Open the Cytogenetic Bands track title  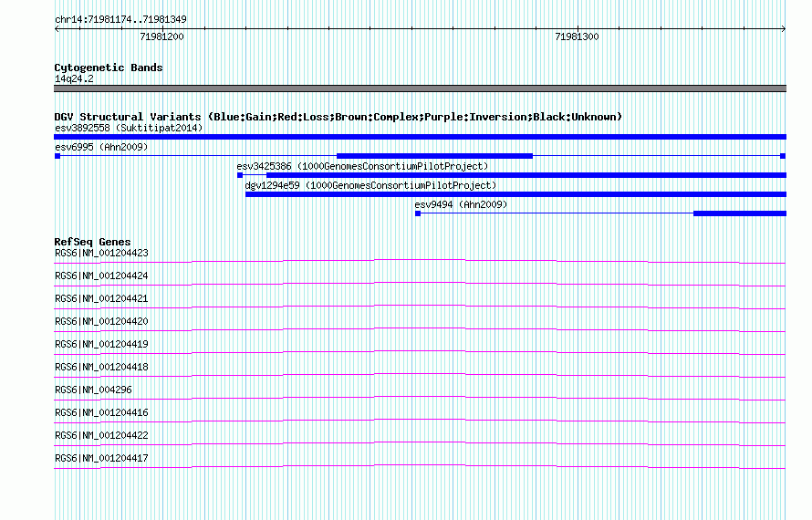coord(109,68)
